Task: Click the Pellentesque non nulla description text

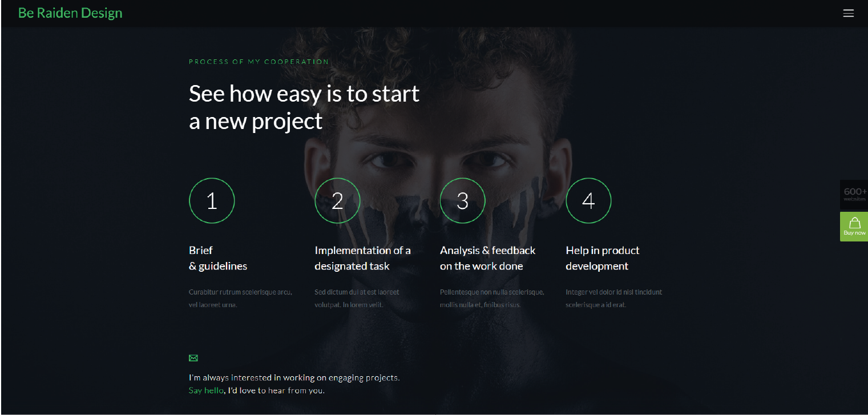Action: click(492, 298)
